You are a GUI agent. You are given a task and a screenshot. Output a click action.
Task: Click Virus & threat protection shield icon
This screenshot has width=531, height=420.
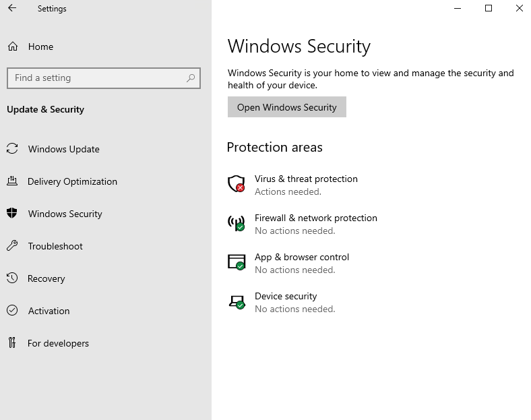point(236,183)
